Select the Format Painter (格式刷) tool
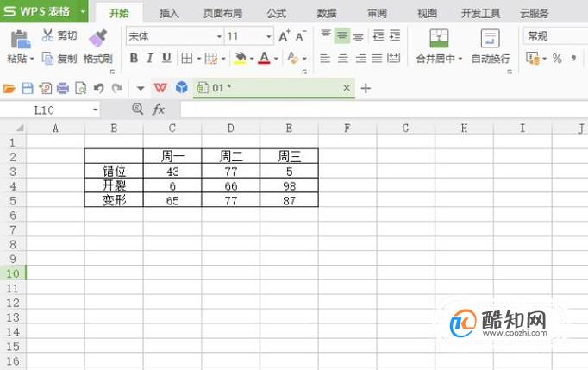 click(98, 47)
